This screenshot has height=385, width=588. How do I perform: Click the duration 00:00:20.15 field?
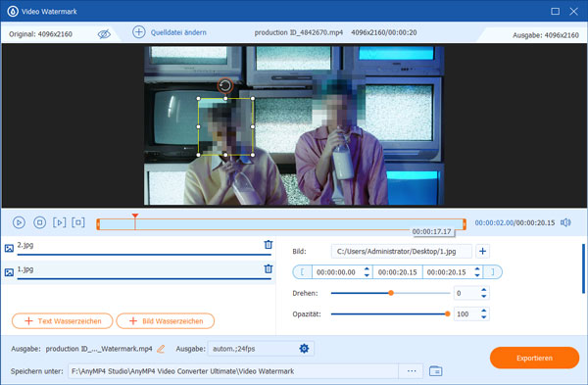398,272
